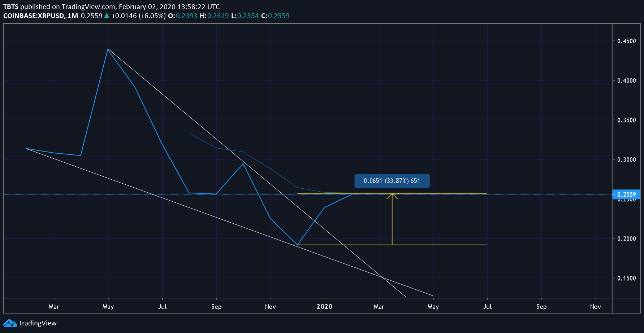Click the lower yellow horizontal line near 0.19

tap(392, 245)
